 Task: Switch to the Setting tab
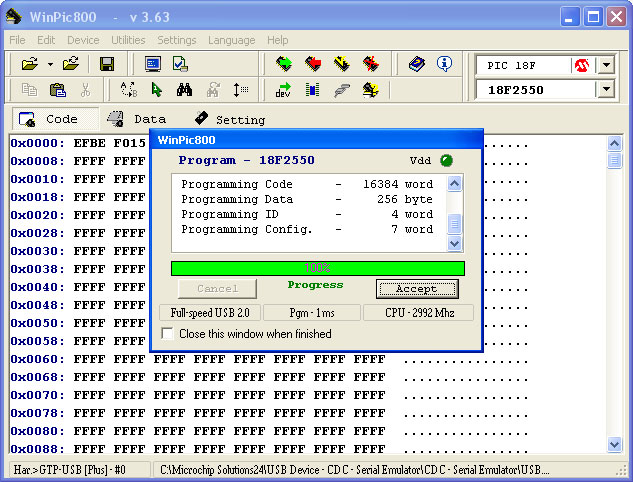coord(230,119)
